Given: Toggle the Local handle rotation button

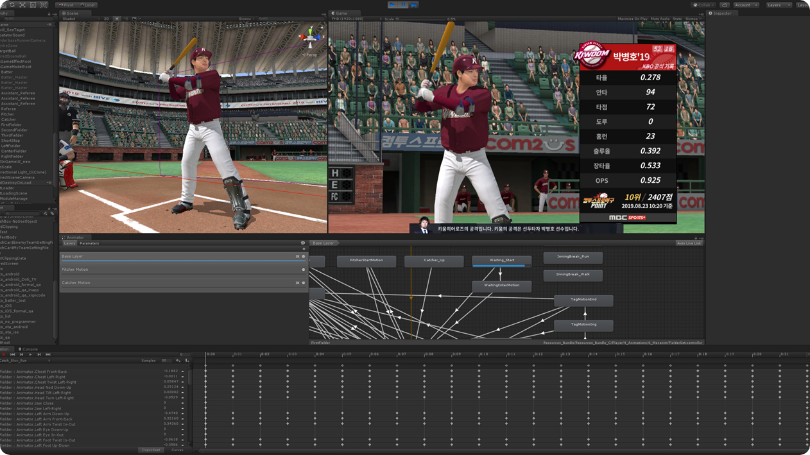Looking at the screenshot, I should [87, 5].
